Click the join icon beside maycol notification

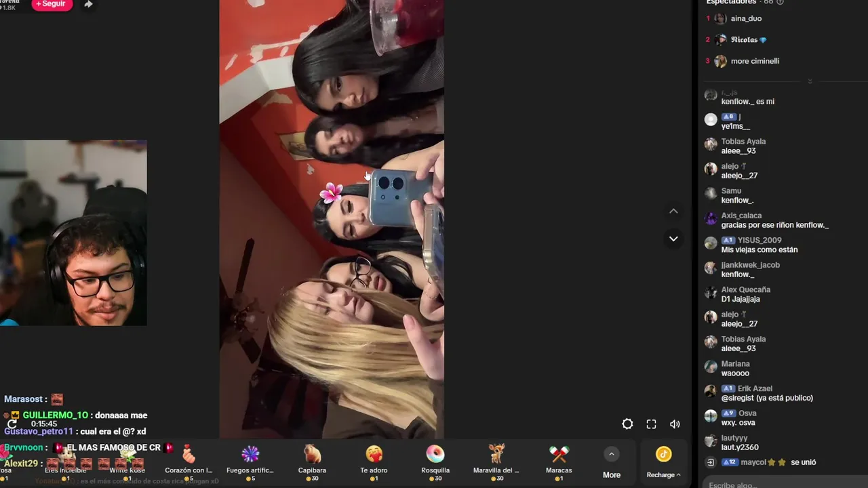(711, 462)
